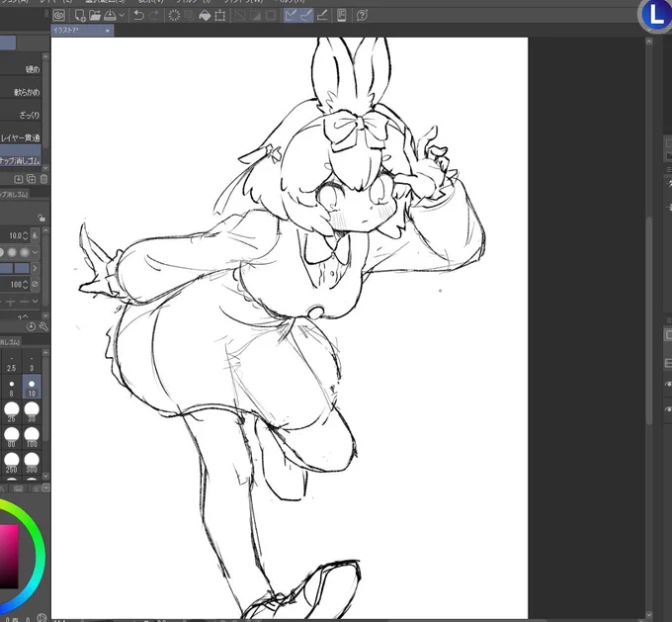672x622 pixels.
Task: Choose brush size preset 3
Action: (x=32, y=364)
